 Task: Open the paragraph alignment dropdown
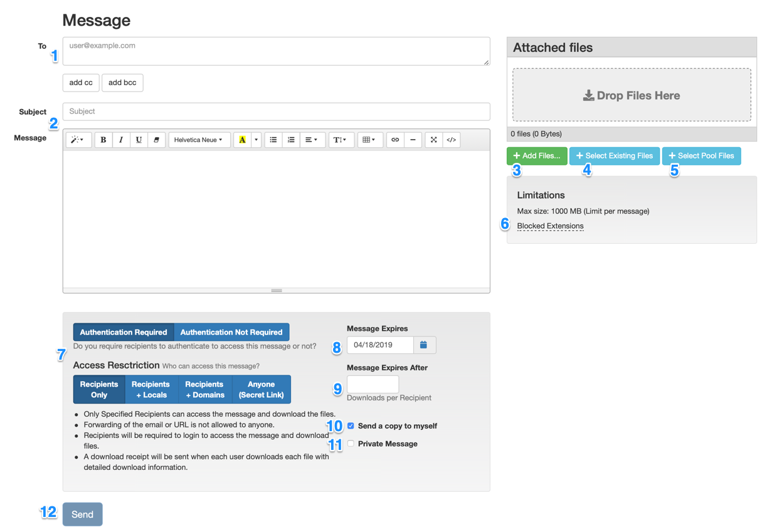(x=312, y=140)
